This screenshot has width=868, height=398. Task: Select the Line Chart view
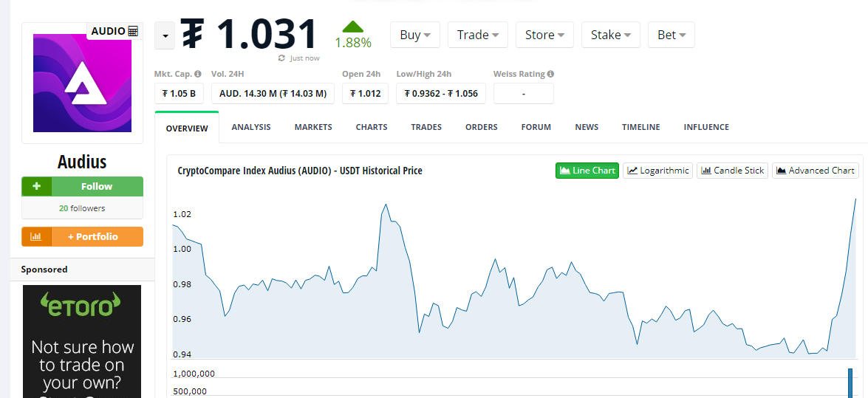click(x=587, y=171)
